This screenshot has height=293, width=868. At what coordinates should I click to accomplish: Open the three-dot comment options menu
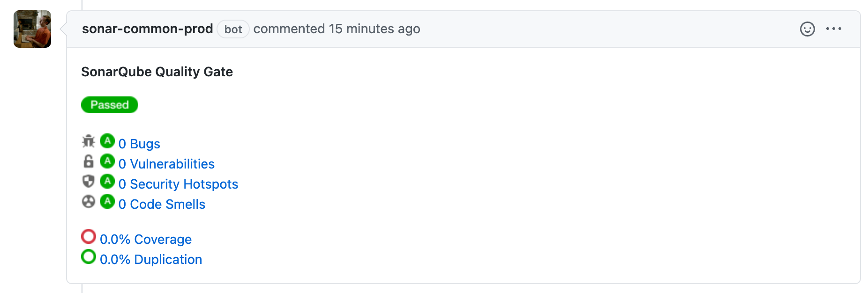pos(834,29)
